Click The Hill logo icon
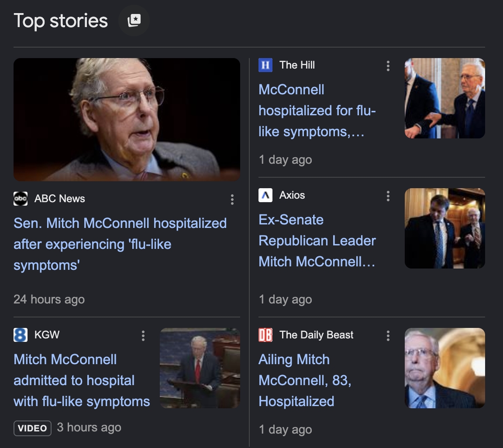This screenshot has height=448, width=503. (265, 65)
